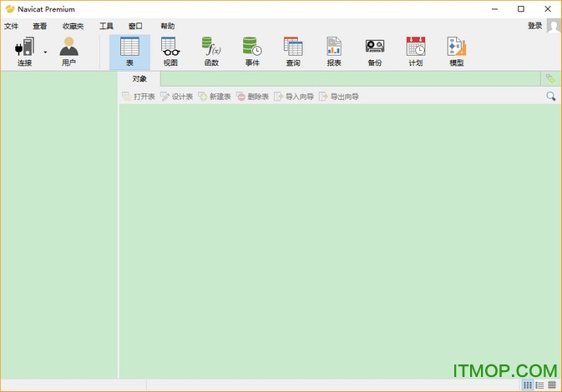Open the 查询 (Query) section
This screenshot has width=562, height=392.
coord(293,51)
